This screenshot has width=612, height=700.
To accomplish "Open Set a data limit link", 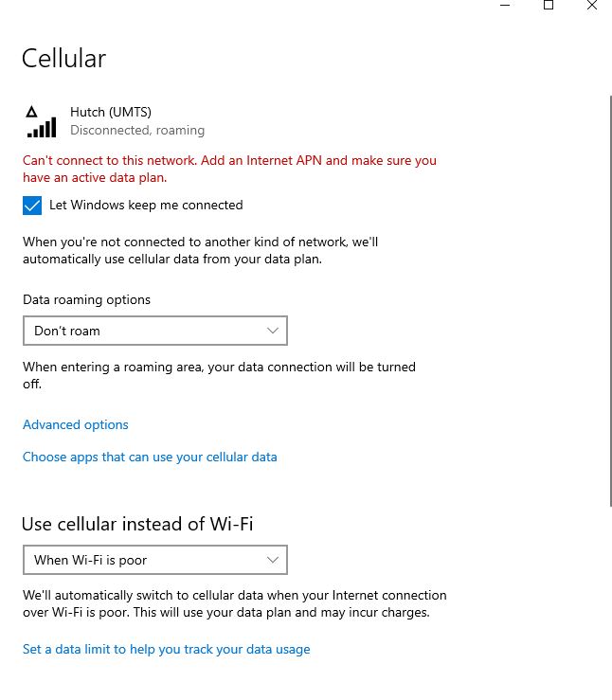I will [167, 649].
